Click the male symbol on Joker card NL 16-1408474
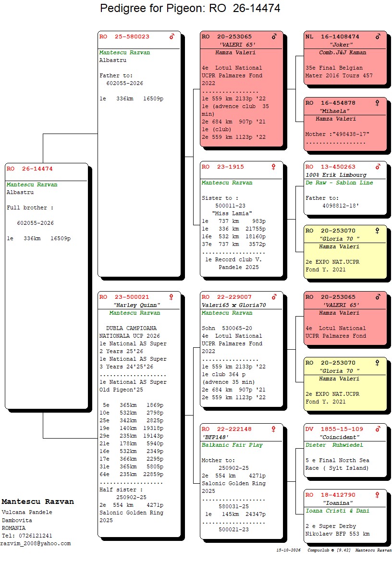Viewport: 392px width, 563px height. pos(378,37)
